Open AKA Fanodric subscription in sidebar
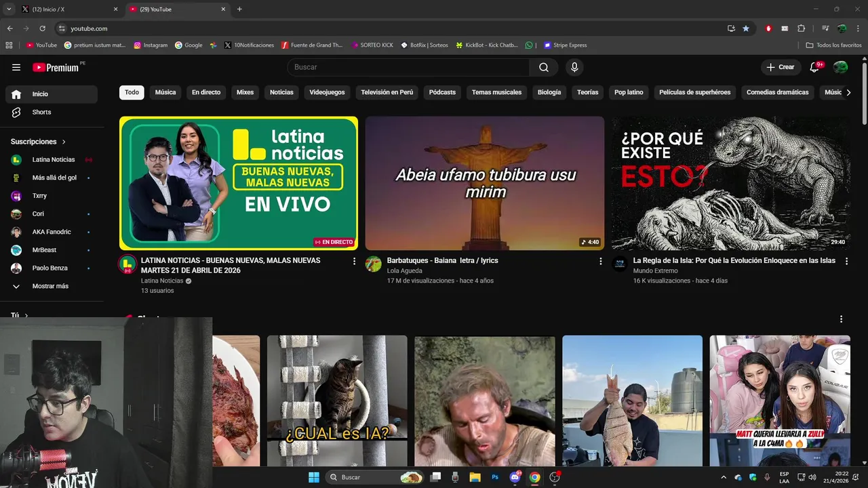 52,232
